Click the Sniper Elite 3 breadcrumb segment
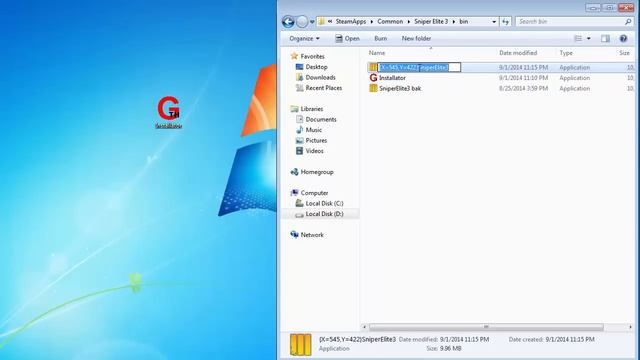Viewport: 640px width, 360px height. click(431, 22)
